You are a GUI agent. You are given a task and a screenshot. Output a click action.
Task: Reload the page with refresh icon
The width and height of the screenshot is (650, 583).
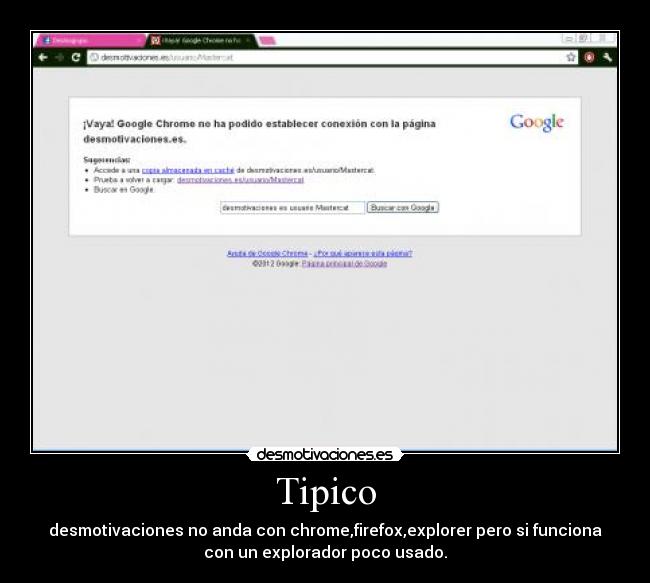[75, 57]
